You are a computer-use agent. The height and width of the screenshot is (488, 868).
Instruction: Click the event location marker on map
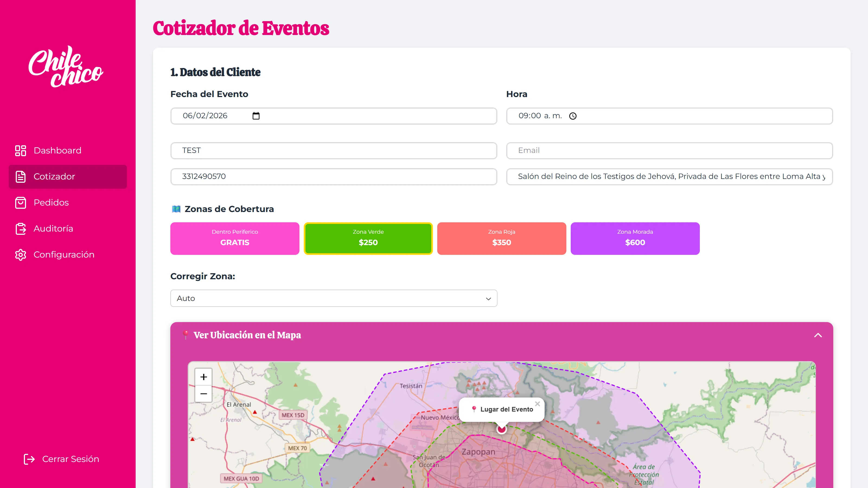coord(501,429)
